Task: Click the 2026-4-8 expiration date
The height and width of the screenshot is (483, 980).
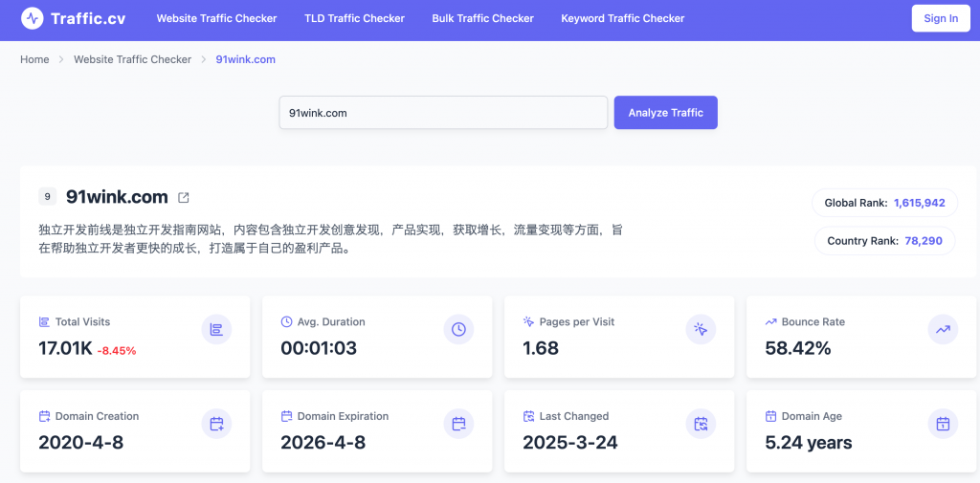Action: pos(323,443)
